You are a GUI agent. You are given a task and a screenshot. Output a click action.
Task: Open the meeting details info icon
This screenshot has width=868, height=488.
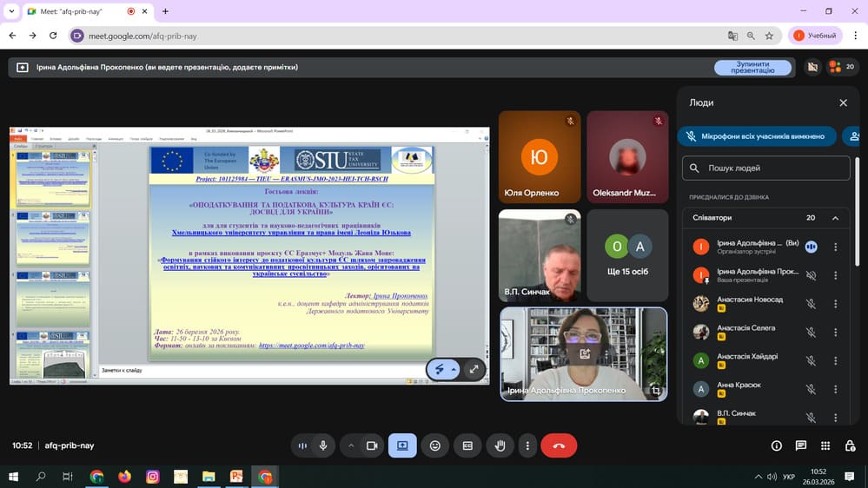click(776, 445)
